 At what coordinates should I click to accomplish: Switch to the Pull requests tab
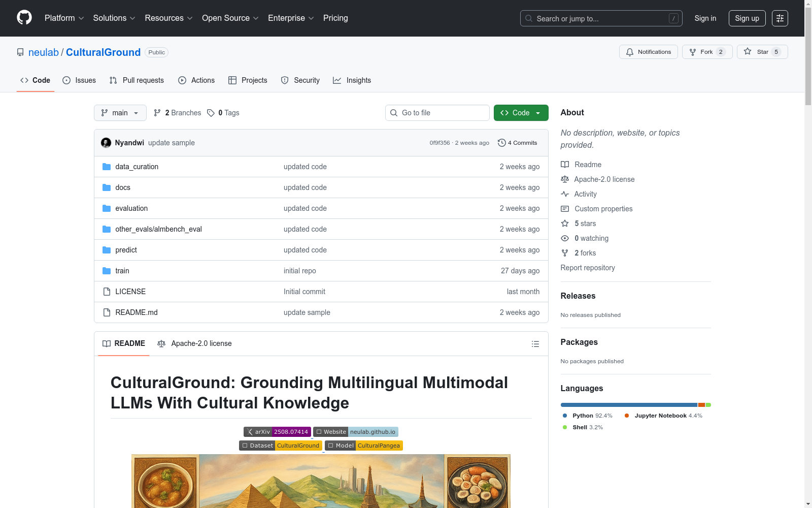point(137,80)
